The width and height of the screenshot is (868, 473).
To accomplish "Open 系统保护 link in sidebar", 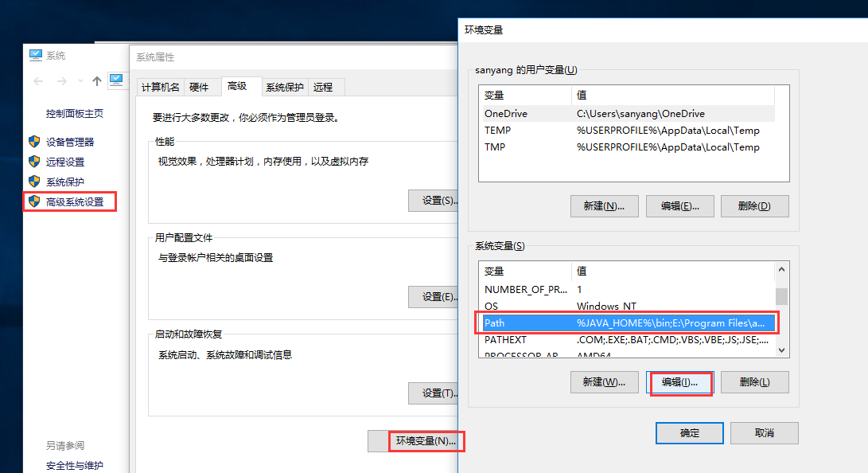I will [x=64, y=182].
